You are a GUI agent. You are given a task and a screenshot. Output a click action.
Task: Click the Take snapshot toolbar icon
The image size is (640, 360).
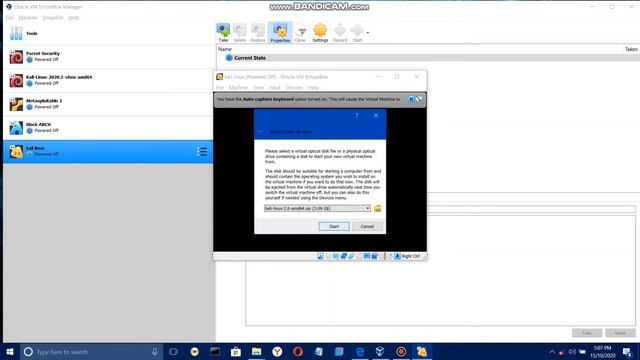223,33
